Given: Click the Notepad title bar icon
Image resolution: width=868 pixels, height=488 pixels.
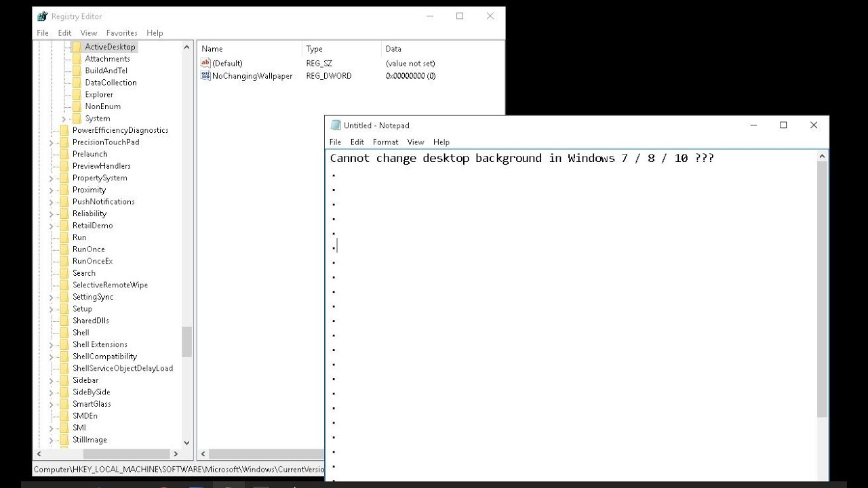Looking at the screenshot, I should (x=335, y=125).
